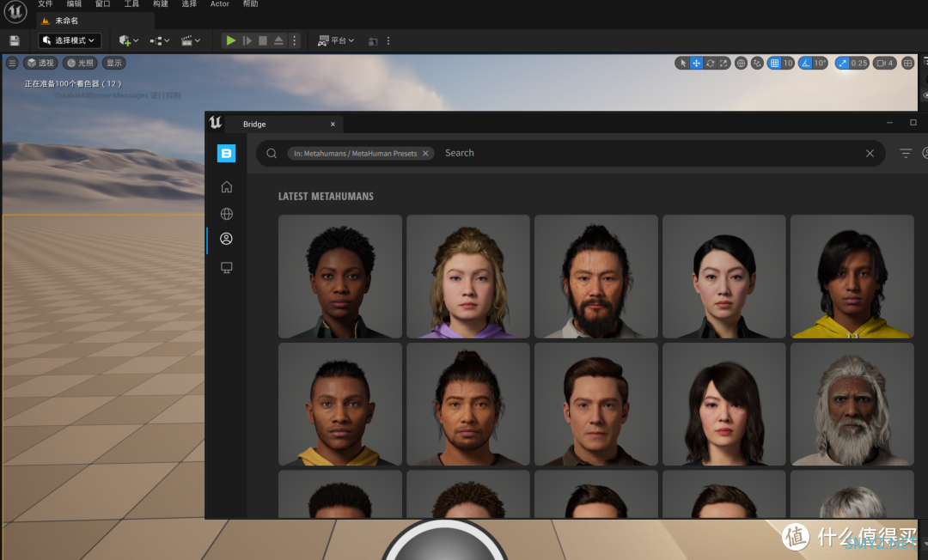Open the 窗口 menu
The height and width of the screenshot is (560, 928).
pyautogui.click(x=103, y=3)
